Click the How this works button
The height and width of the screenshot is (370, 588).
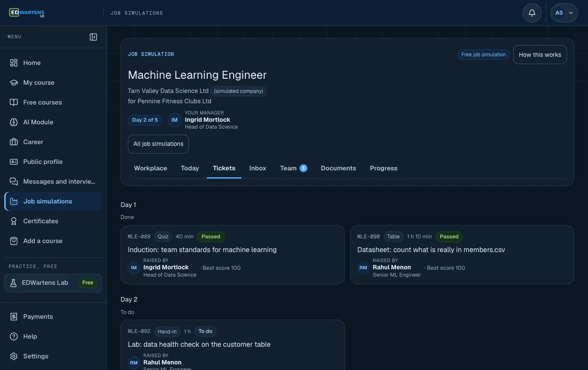point(540,55)
